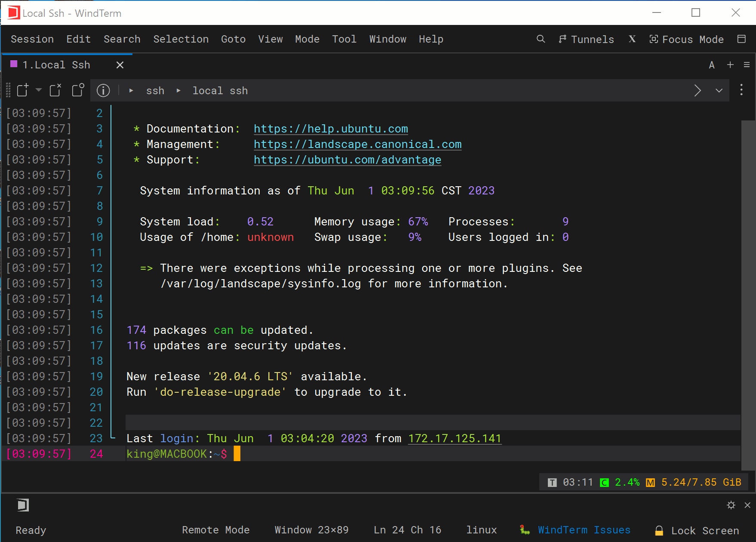Click the yellow M memory usage icon
756x542 pixels.
[651, 483]
